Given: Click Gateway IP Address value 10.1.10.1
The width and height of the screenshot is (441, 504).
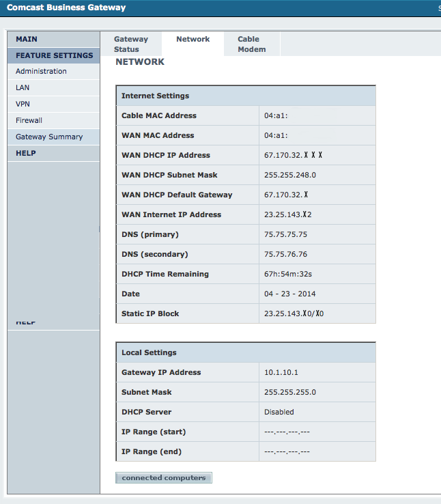Looking at the screenshot, I should pos(281,372).
